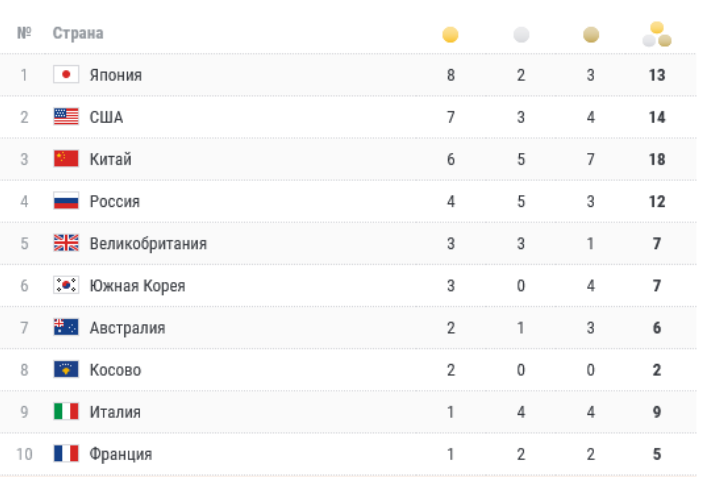Click the Japan flag icon

66,75
